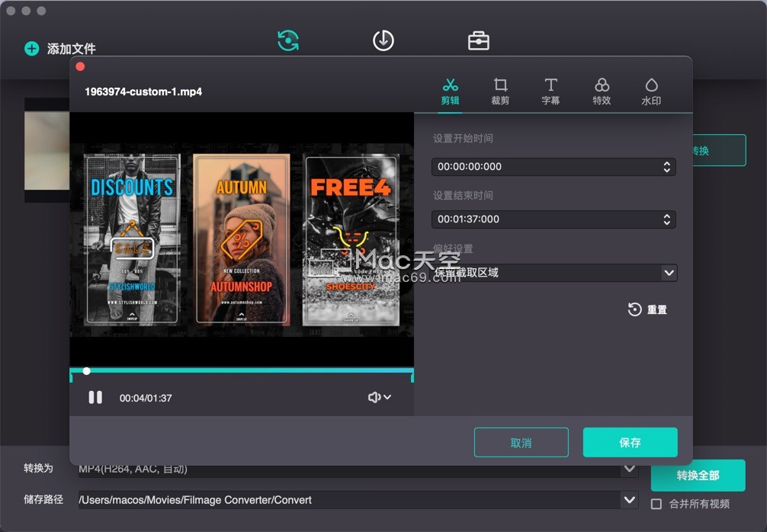Click the 重置 reset icon
Image resolution: width=767 pixels, height=532 pixels.
pos(634,309)
